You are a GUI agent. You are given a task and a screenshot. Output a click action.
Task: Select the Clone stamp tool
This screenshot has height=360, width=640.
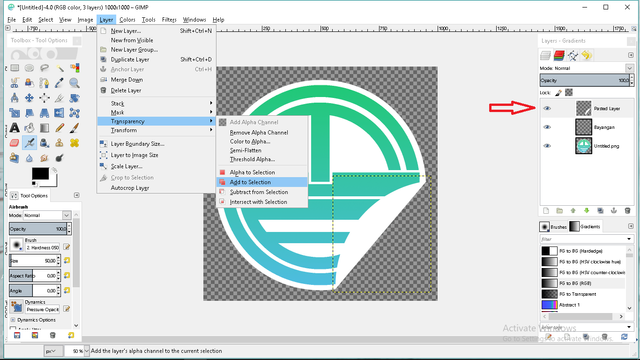pyautogui.click(x=60, y=143)
